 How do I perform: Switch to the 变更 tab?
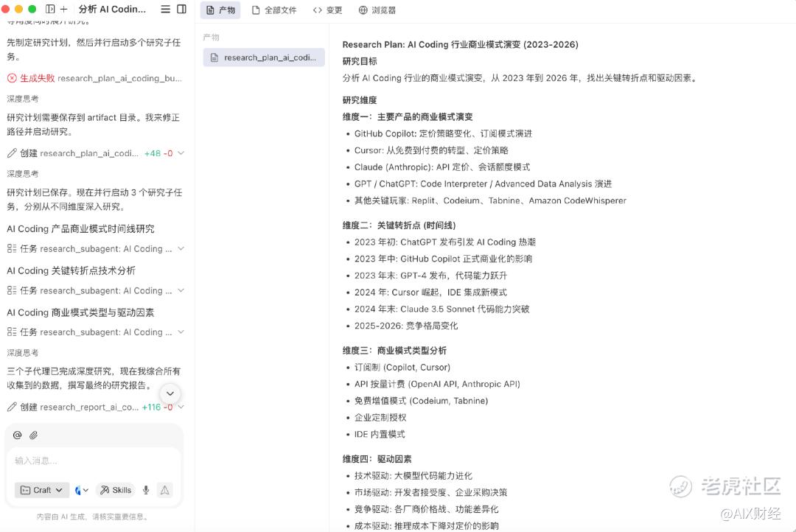(327, 10)
